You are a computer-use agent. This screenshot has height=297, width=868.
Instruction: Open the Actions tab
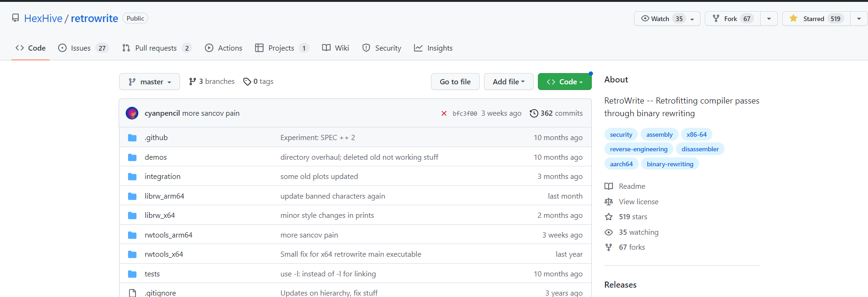pyautogui.click(x=224, y=48)
